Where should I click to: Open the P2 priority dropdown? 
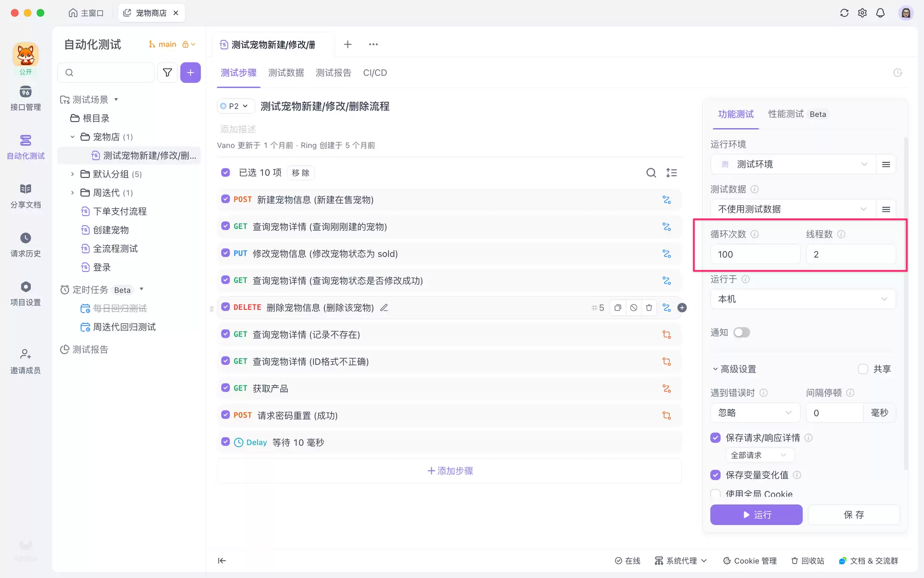[236, 106]
